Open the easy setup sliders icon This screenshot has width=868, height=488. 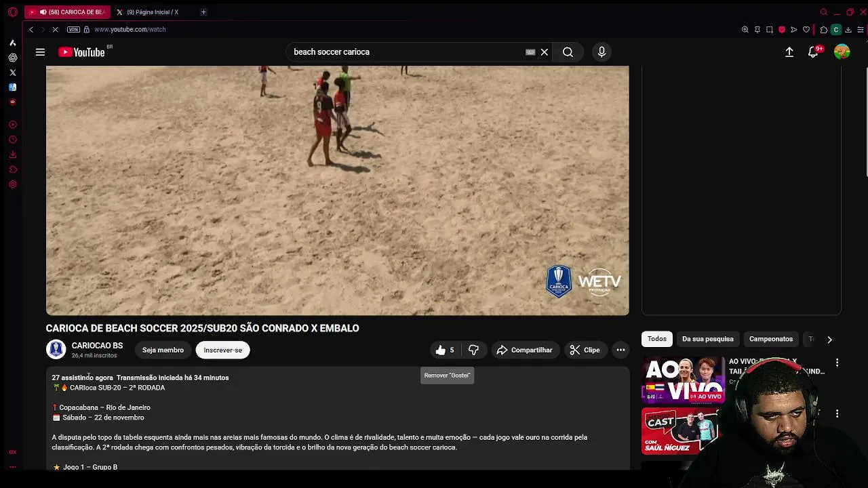tap(861, 29)
